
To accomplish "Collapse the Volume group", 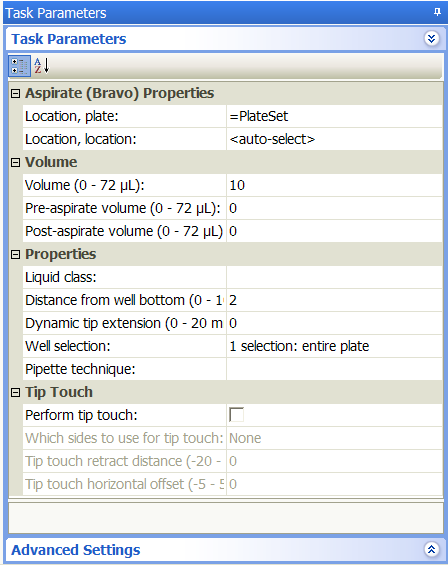I will pyautogui.click(x=15, y=163).
